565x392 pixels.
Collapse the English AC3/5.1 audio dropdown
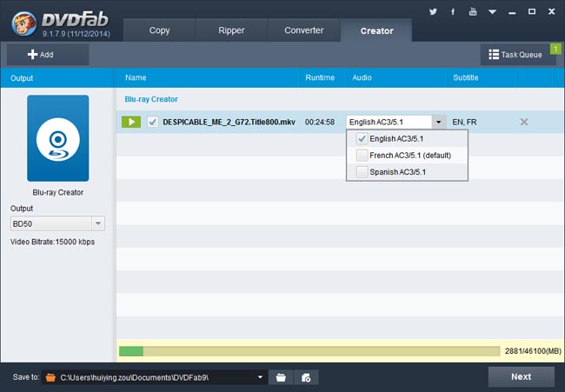click(438, 123)
